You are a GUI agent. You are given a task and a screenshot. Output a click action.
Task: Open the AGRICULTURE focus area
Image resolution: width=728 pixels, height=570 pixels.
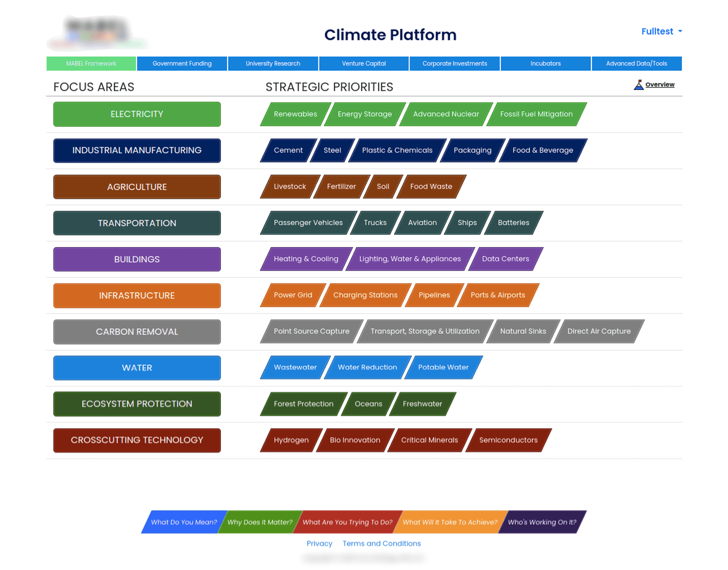[x=137, y=187]
